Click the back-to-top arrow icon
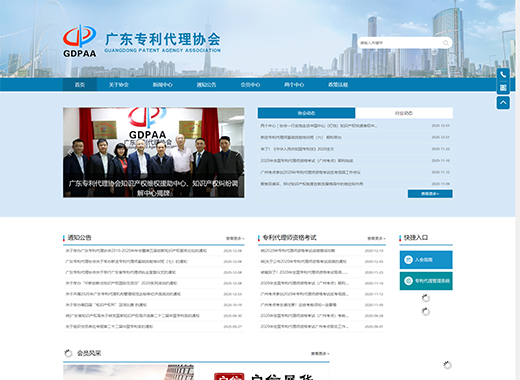The width and height of the screenshot is (520, 380). [x=503, y=103]
